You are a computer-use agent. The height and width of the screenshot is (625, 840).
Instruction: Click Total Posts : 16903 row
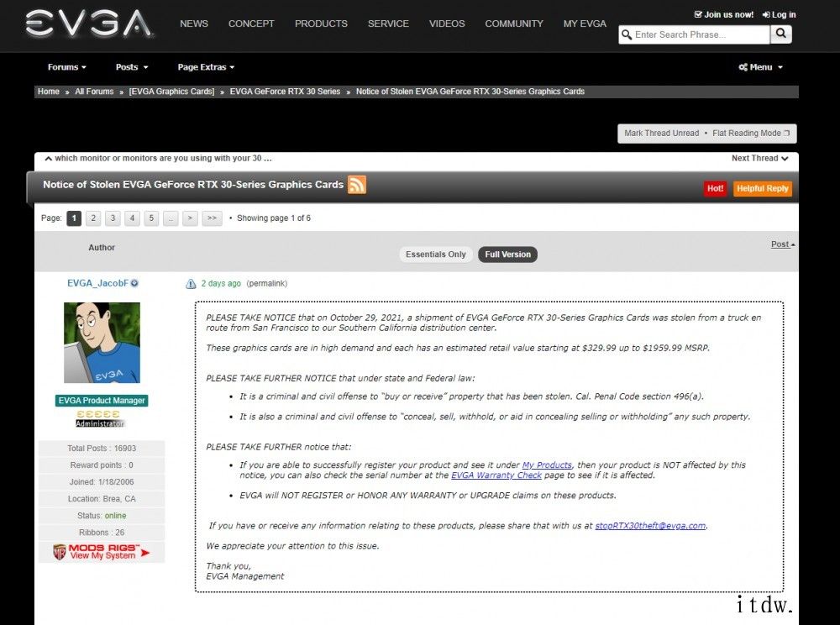point(102,449)
